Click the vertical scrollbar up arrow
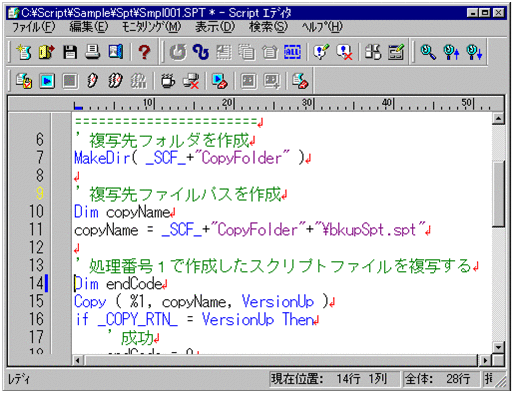Viewport: 515px width, 395px height. [x=498, y=118]
